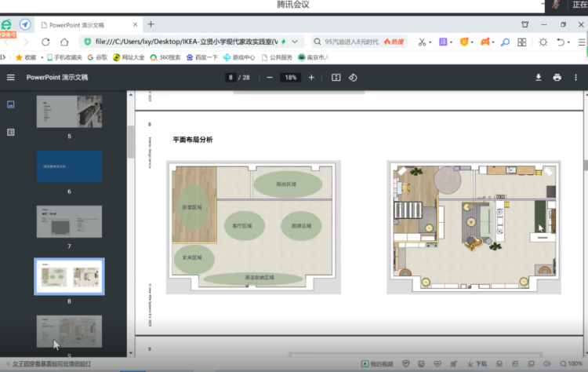Toggle the PDF sidebar hamburger menu

click(10, 78)
